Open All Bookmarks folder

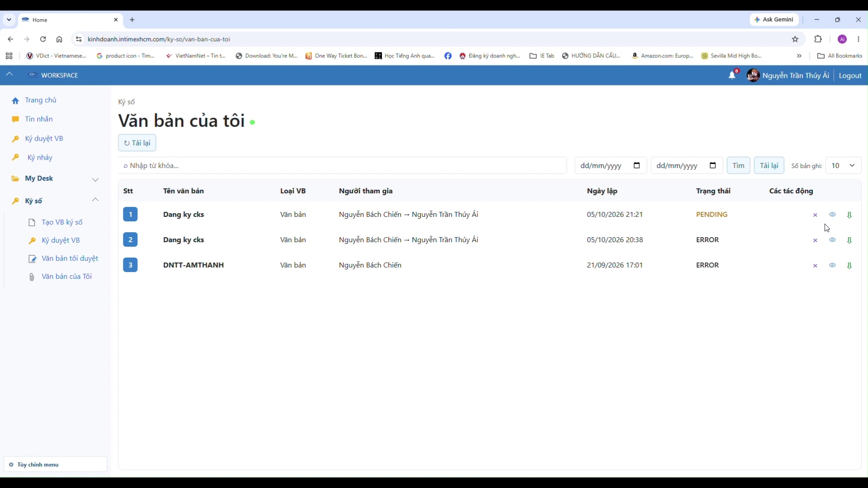coord(840,56)
